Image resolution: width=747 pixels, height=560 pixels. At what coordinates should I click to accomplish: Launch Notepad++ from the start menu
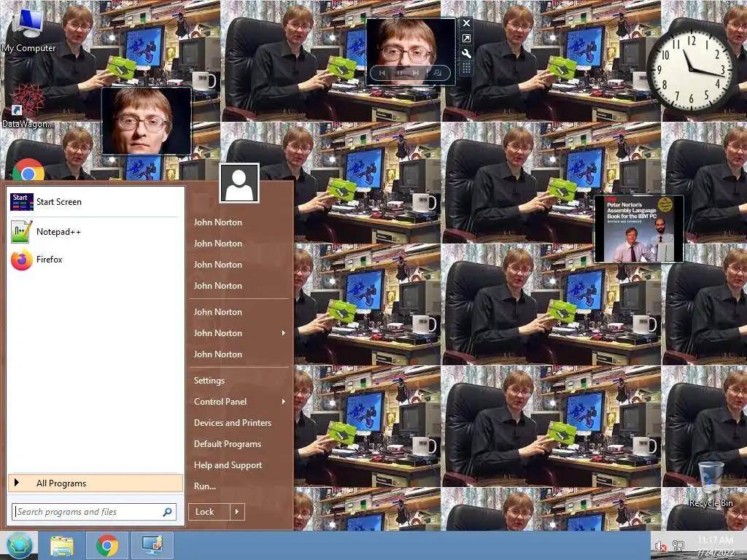[94, 232]
